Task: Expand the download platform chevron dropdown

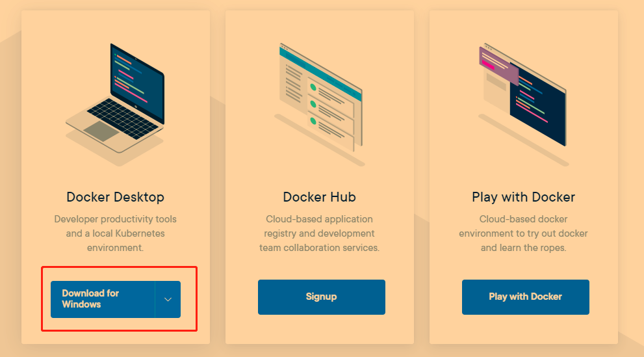Action: [168, 299]
